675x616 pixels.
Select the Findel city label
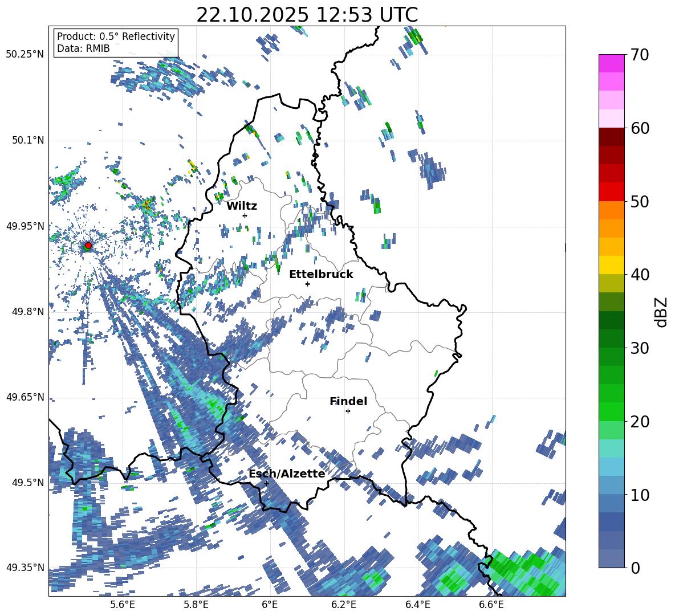(348, 401)
